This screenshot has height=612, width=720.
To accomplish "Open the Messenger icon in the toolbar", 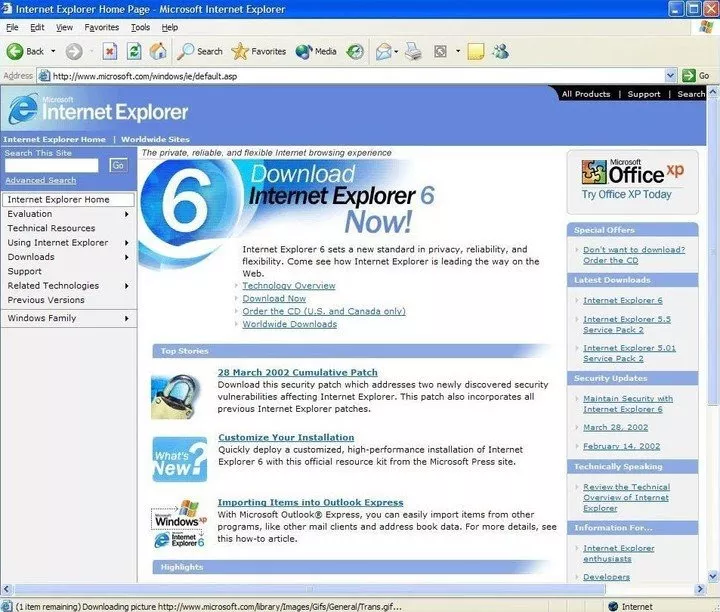I will [x=501, y=51].
